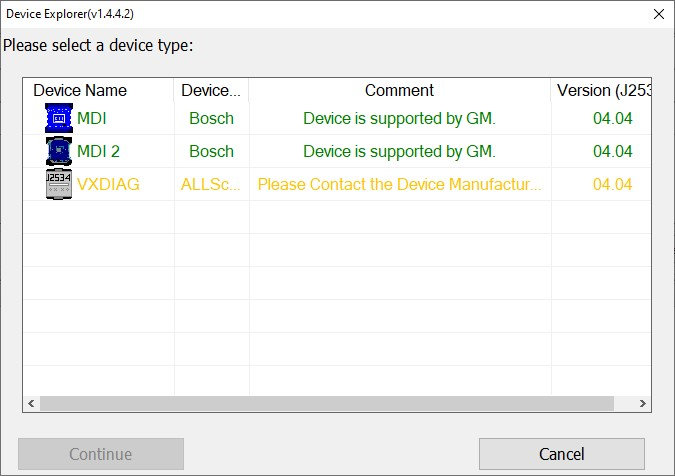Close the Device Explorer window

tap(658, 14)
